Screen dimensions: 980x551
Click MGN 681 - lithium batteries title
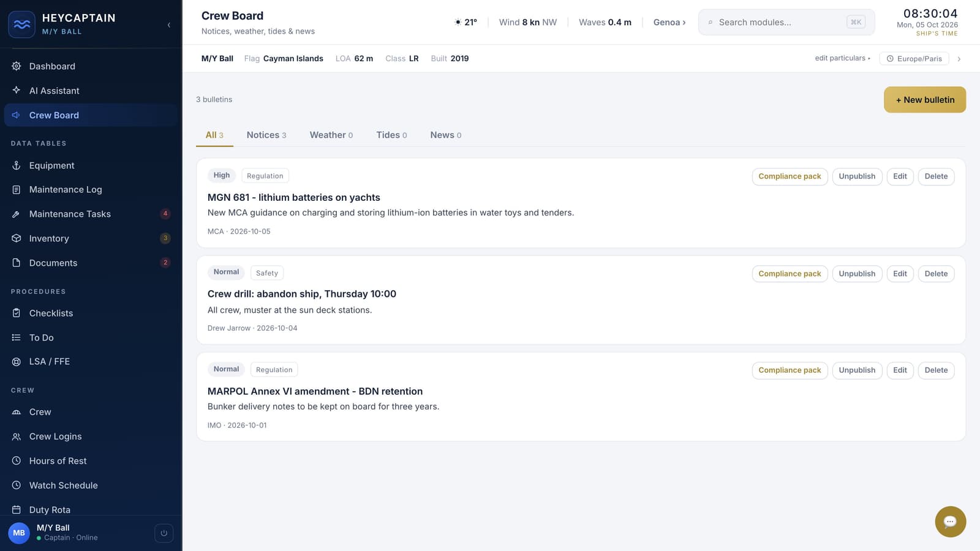[294, 197]
